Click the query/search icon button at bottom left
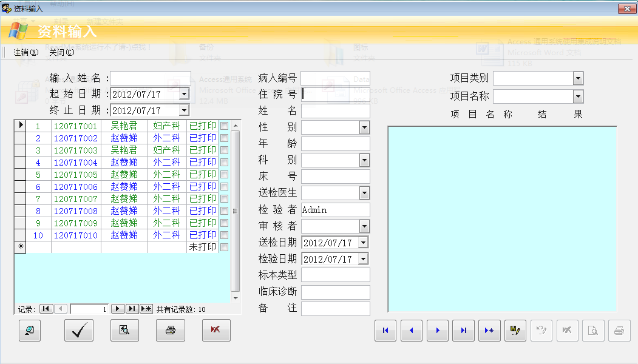 click(30, 330)
